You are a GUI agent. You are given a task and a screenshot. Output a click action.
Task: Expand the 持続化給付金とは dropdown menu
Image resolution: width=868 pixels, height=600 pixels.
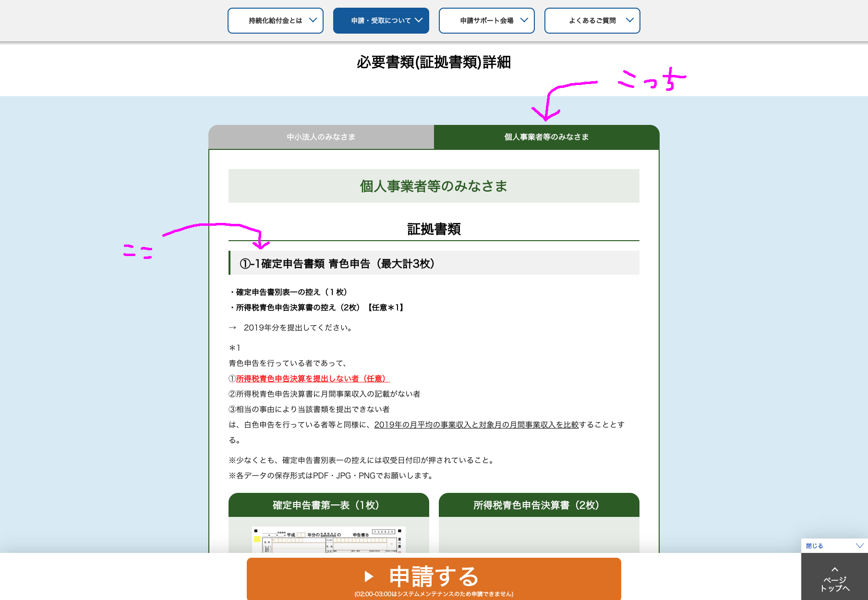[x=275, y=21]
